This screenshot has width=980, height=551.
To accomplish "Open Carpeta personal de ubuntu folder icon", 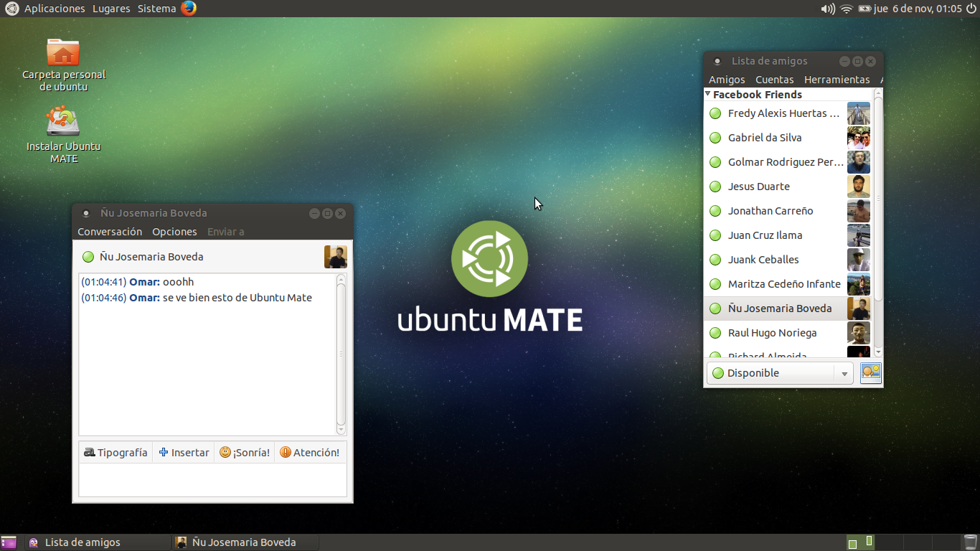I will click(x=63, y=52).
